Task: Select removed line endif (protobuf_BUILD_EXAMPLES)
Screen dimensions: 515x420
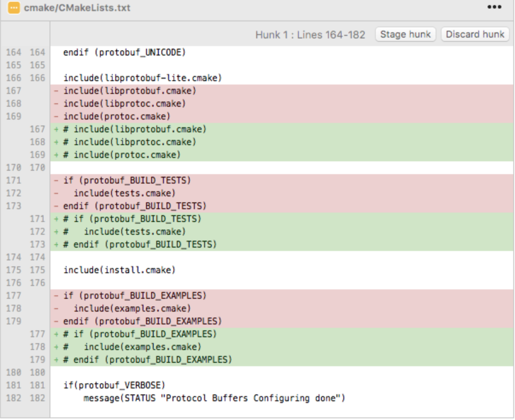Action: tap(142, 321)
